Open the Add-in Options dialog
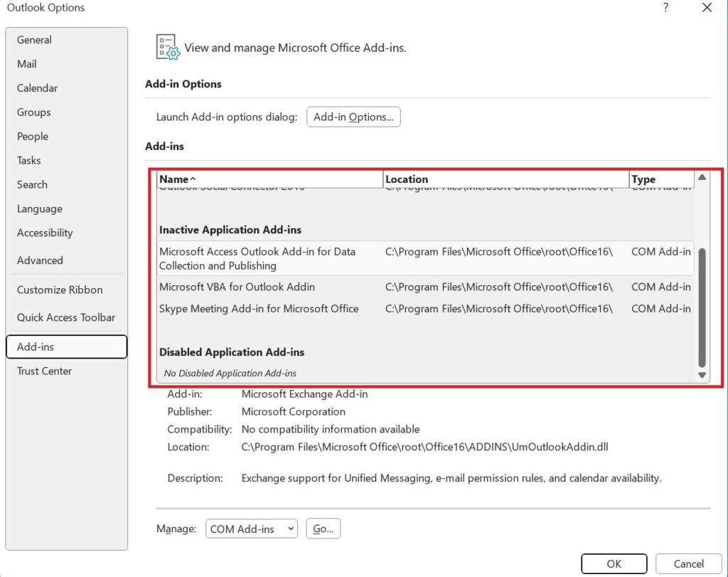728x577 pixels. click(x=353, y=117)
